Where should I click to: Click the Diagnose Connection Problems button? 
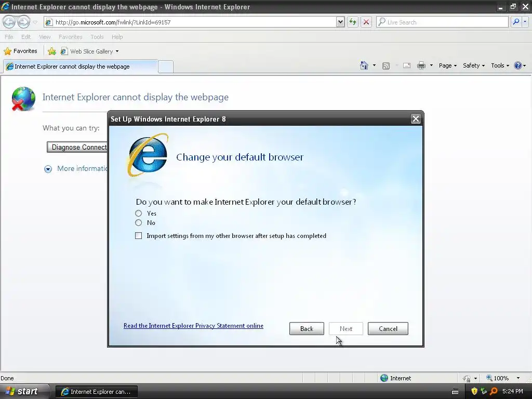(77, 147)
